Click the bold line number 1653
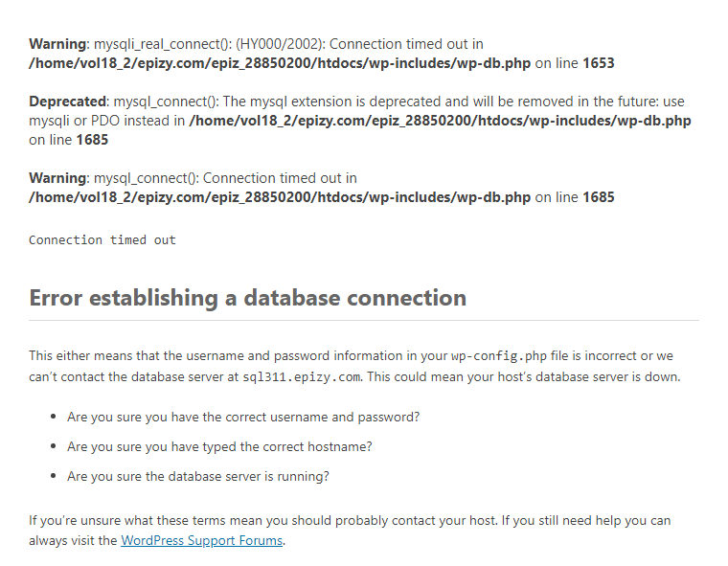 (598, 63)
